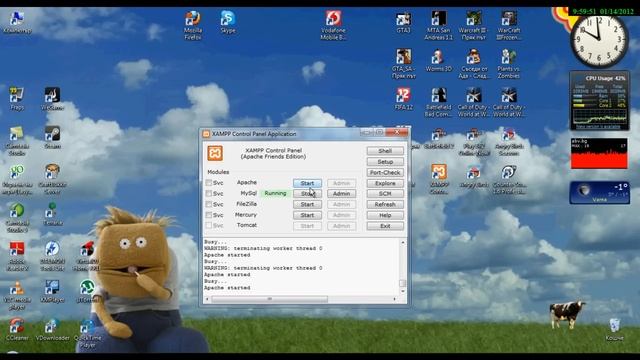Click the MySql Running status label

[276, 193]
